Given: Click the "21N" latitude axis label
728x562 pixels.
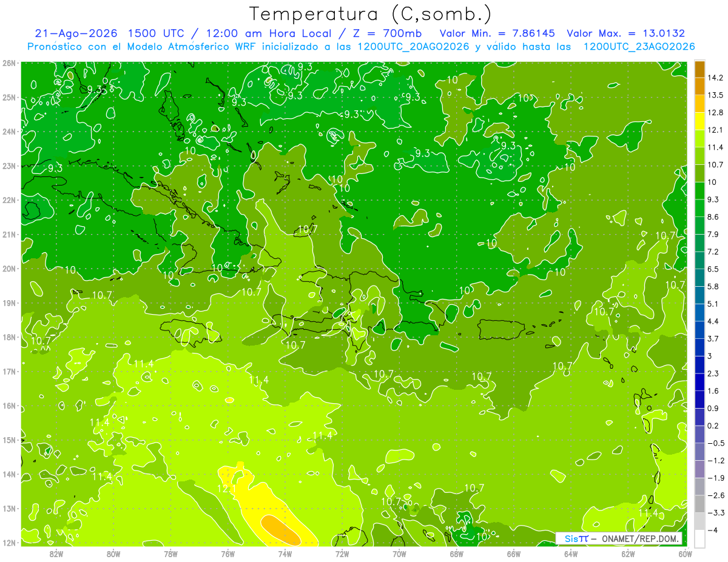Looking at the screenshot, I should tap(8, 234).
